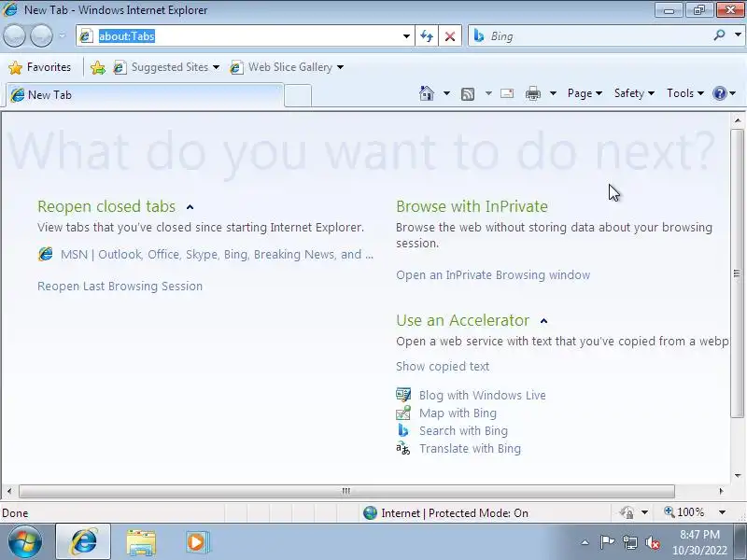Click the RSS Feeds icon
Image resolution: width=747 pixels, height=560 pixels.
pos(468,94)
